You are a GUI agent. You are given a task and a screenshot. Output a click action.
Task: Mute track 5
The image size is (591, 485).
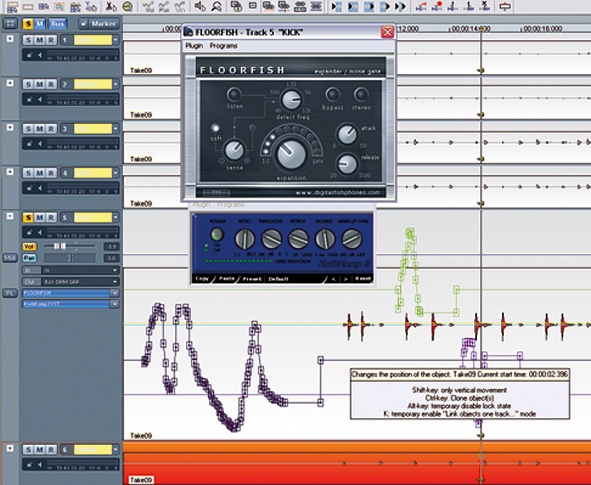click(x=40, y=217)
